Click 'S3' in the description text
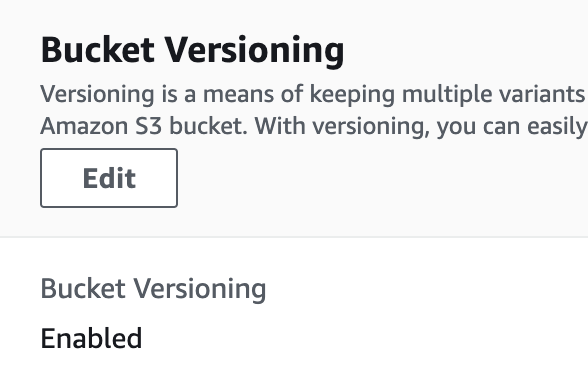The image size is (588, 384). 148,126
